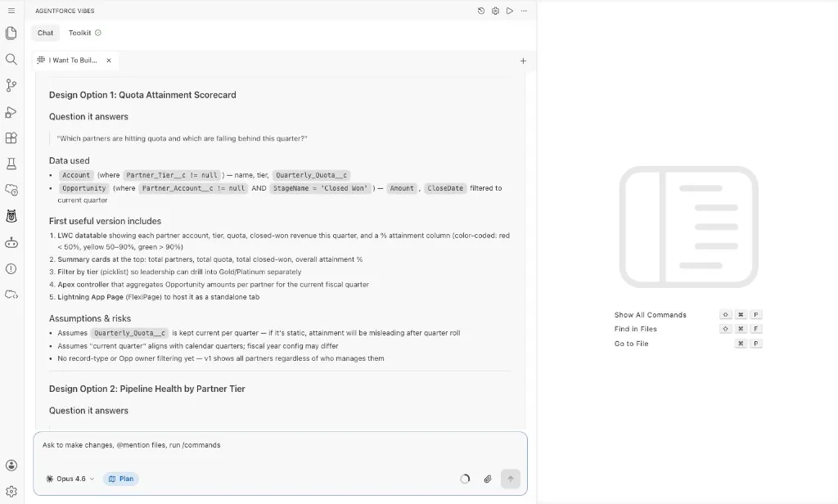Click the 'Assumptions & risks' heading
Image resolution: width=838 pixels, height=504 pixels.
tap(90, 318)
